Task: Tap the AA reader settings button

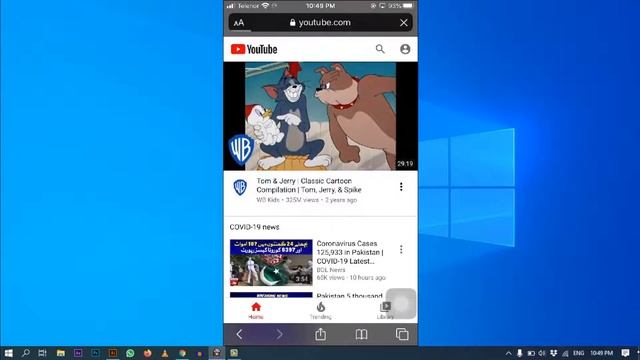Action: [x=239, y=23]
